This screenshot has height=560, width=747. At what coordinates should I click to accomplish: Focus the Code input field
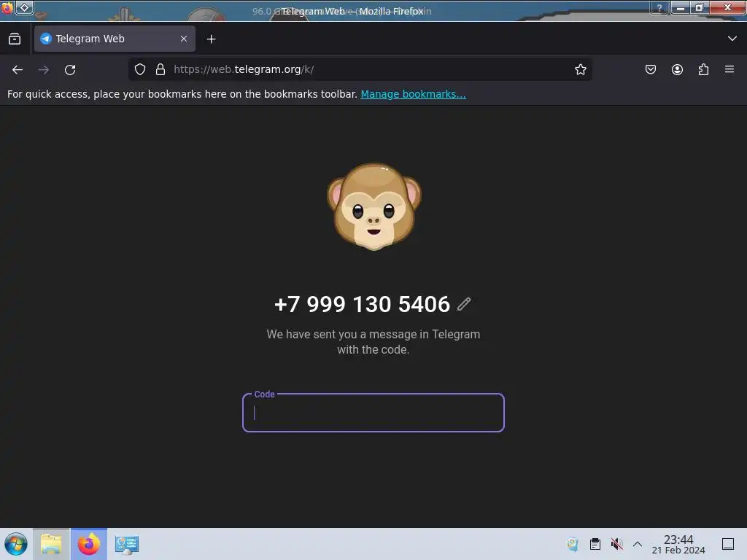373,413
